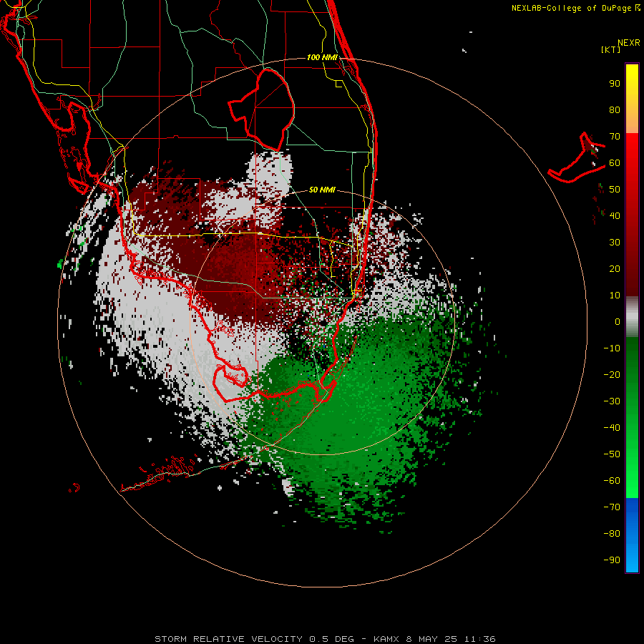Select the 60 value on velocity scale
The height and width of the screenshot is (644, 644).
615,163
